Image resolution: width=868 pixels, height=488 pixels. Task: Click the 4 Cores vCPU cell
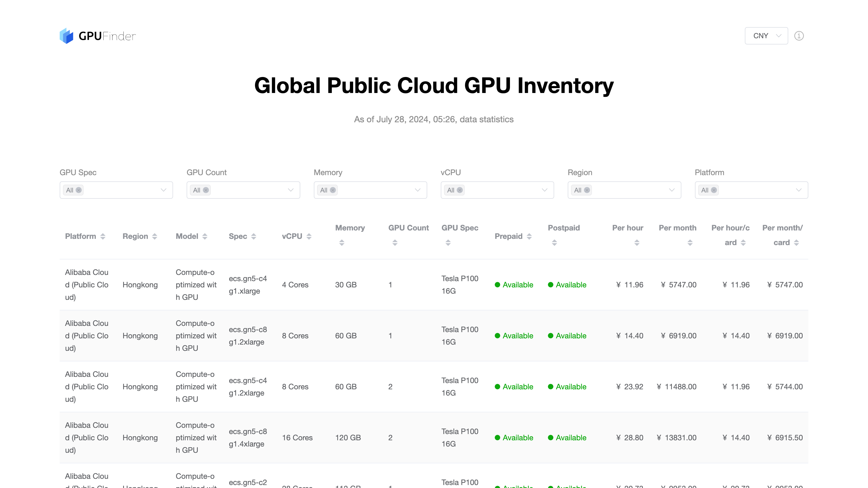tap(295, 285)
